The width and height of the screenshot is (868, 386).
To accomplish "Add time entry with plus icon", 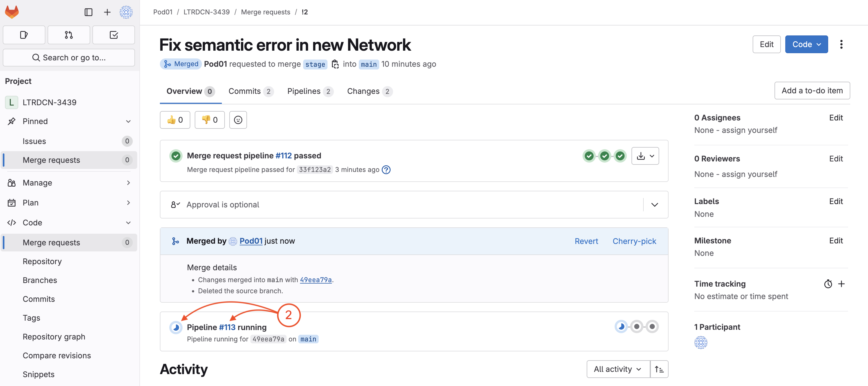I will (x=841, y=284).
